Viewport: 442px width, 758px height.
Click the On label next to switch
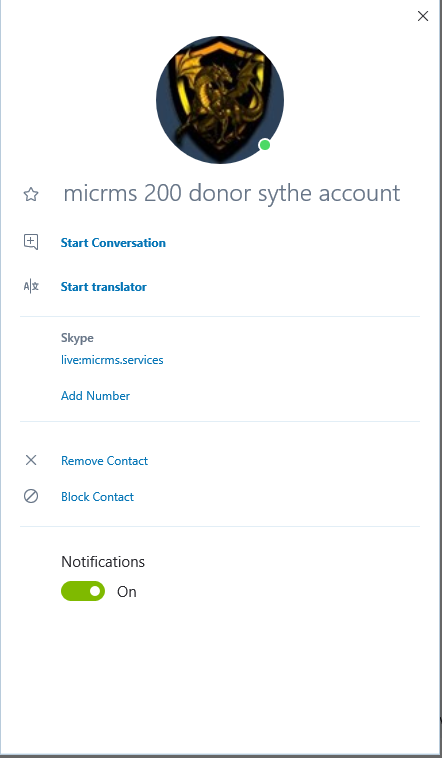pyautogui.click(x=127, y=592)
